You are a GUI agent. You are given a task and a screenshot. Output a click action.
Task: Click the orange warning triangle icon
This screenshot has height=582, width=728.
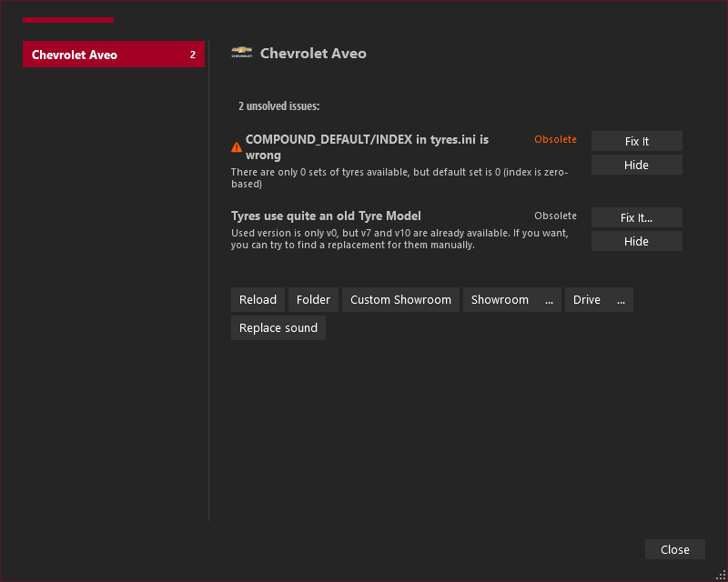tap(237, 147)
